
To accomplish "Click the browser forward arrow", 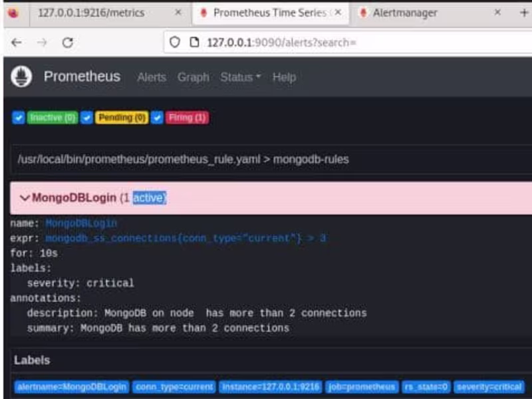I will pos(42,43).
